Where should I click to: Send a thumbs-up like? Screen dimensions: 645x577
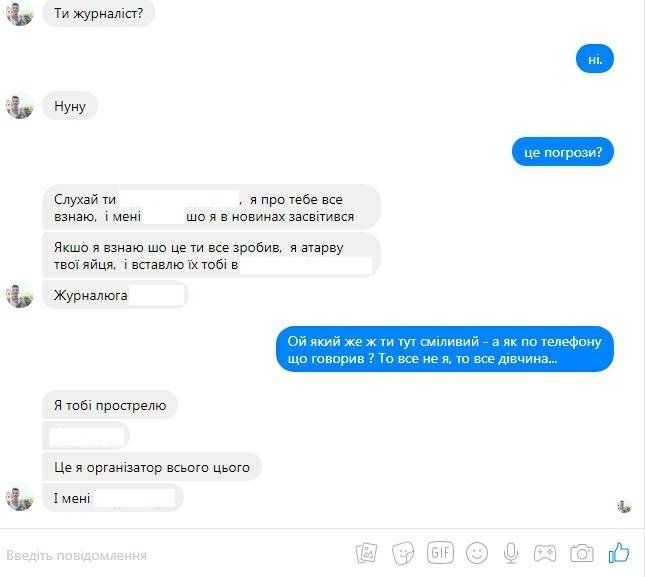click(x=619, y=552)
